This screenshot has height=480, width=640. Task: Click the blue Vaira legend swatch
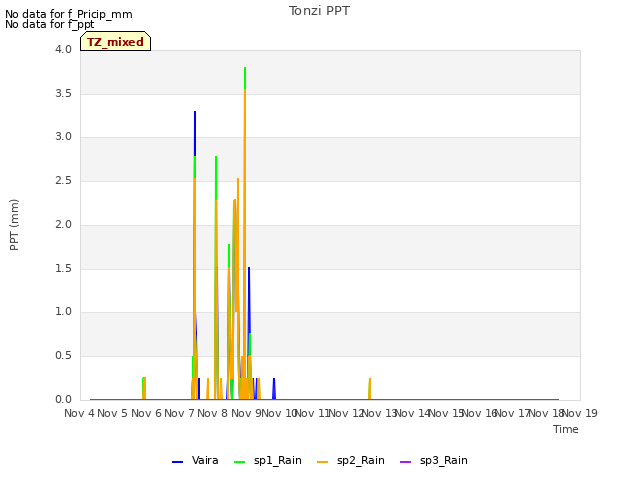click(178, 462)
